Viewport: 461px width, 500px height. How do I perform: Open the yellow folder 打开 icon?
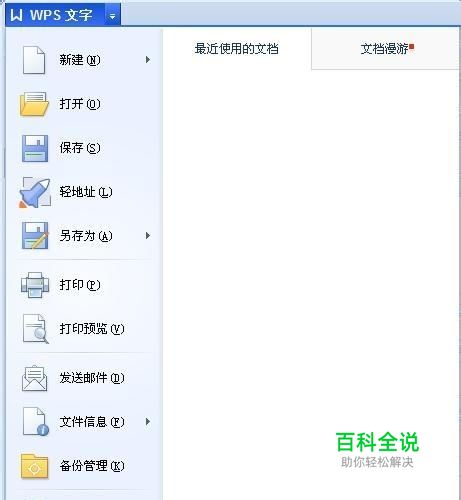(x=34, y=104)
